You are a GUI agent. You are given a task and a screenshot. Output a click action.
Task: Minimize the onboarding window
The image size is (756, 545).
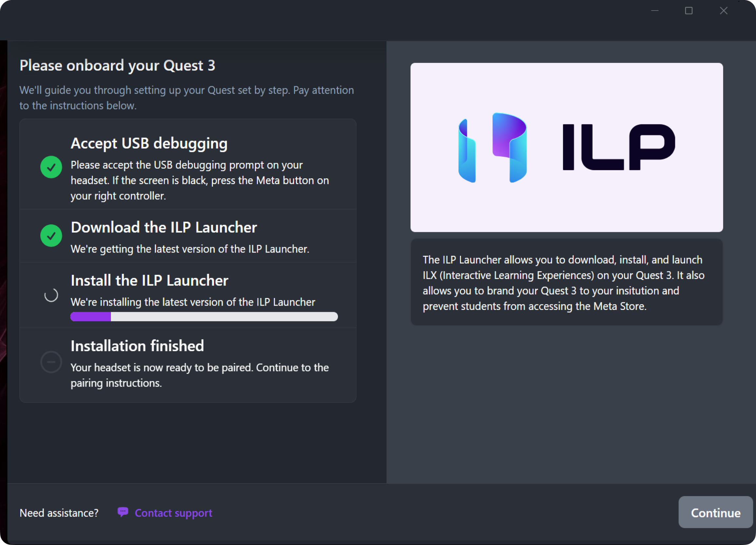pos(655,11)
